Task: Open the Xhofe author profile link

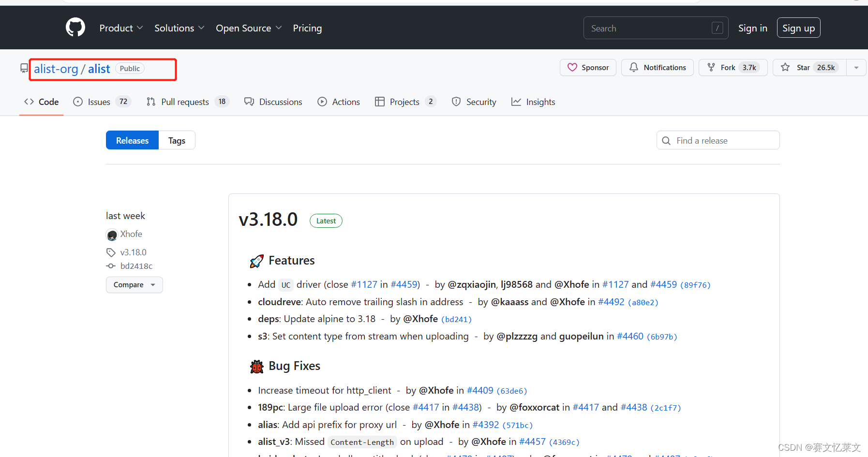Action: point(131,234)
